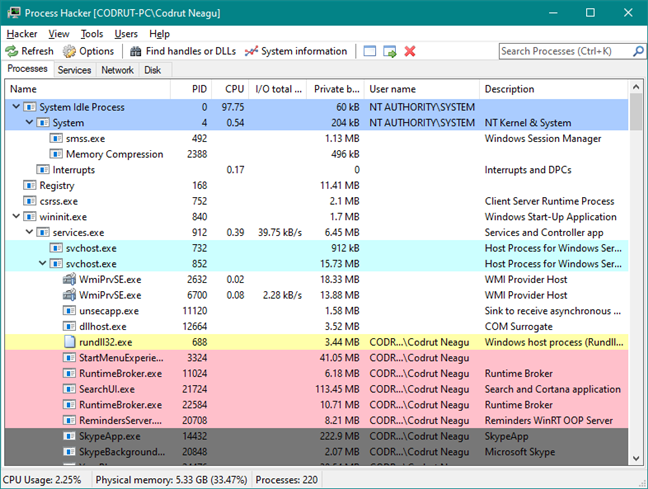Click the Physical memory status text
This screenshot has width=648, height=489.
tap(172, 480)
